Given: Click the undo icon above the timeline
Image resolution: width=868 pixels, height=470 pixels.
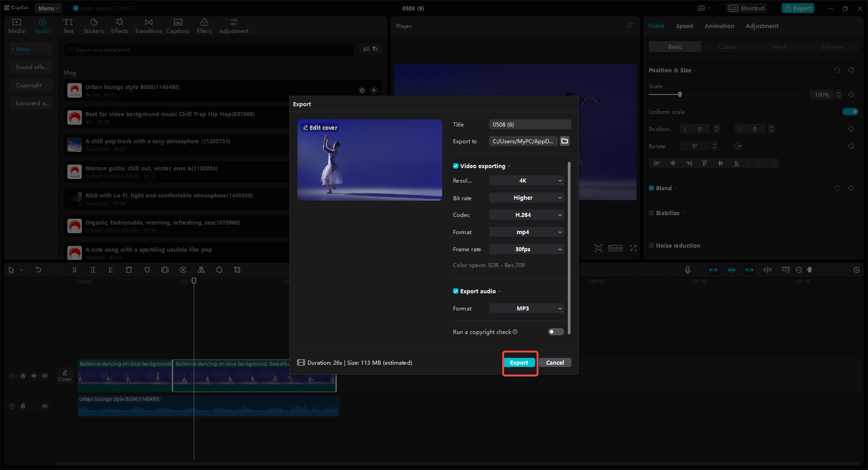Looking at the screenshot, I should [x=38, y=270].
